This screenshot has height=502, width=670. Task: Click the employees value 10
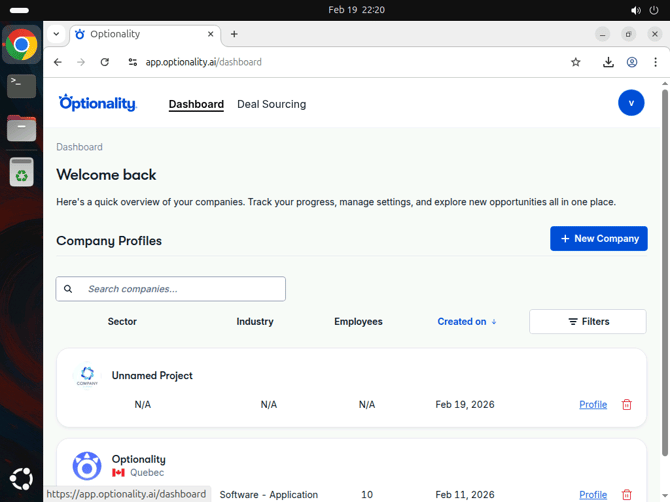(367, 494)
